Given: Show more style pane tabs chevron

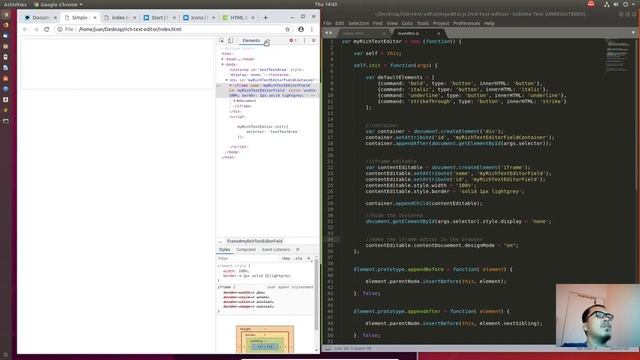Looking at the screenshot, I should point(298,249).
